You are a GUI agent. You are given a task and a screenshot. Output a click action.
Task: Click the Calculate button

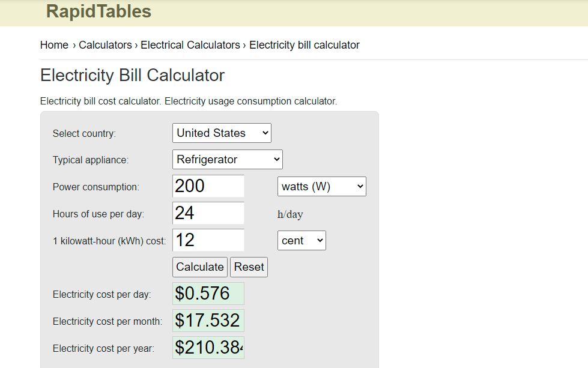[199, 267]
